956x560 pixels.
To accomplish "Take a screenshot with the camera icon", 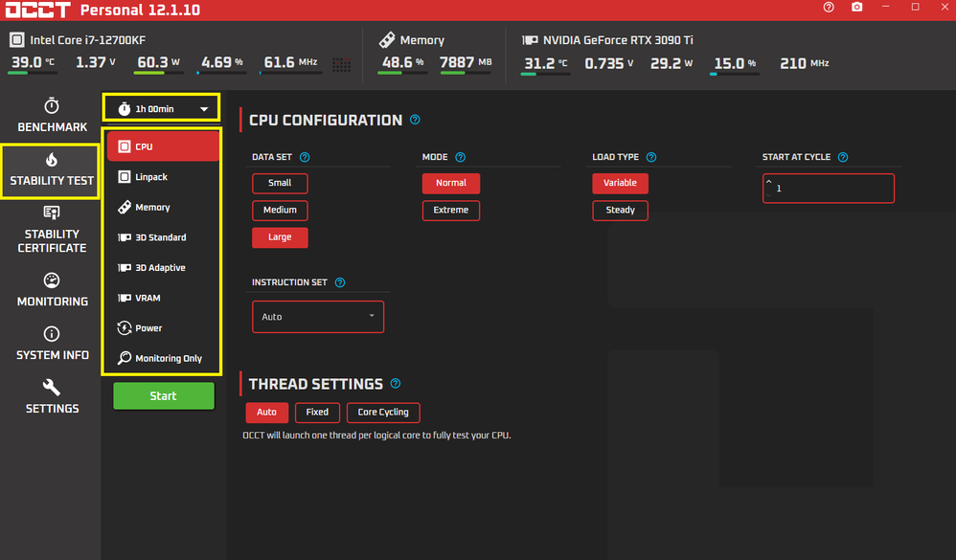I will tap(856, 8).
